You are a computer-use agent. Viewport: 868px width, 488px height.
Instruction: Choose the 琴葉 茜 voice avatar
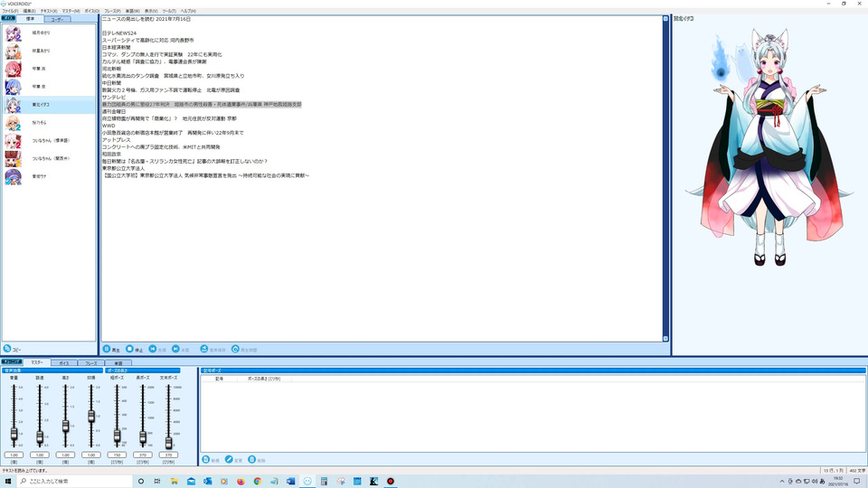[14, 69]
